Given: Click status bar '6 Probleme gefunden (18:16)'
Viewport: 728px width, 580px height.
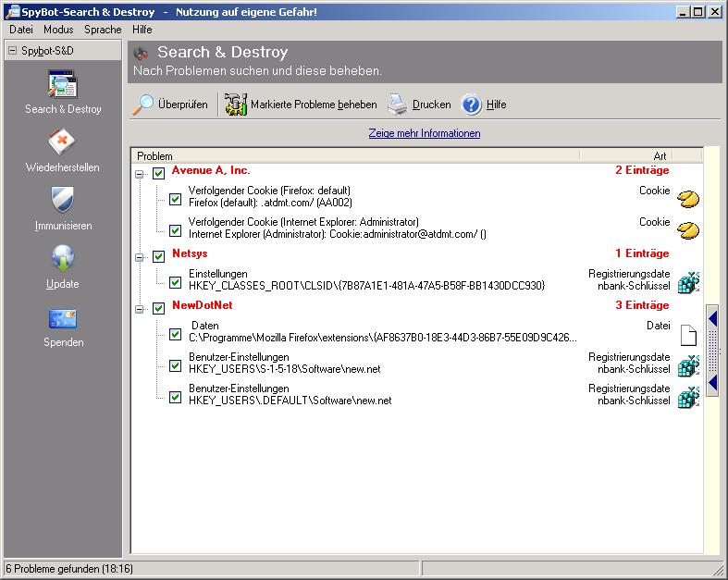Looking at the screenshot, I should coord(69,569).
